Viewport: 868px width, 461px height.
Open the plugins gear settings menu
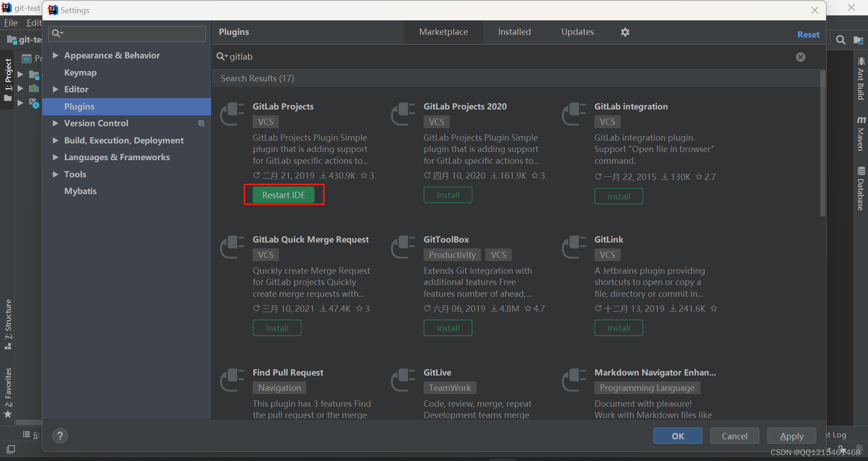pyautogui.click(x=625, y=32)
